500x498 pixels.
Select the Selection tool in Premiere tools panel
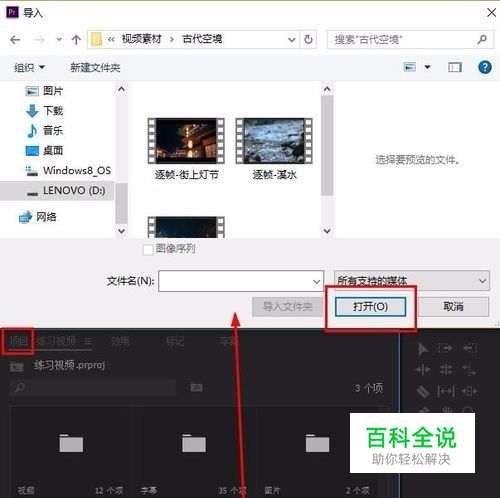click(x=423, y=349)
